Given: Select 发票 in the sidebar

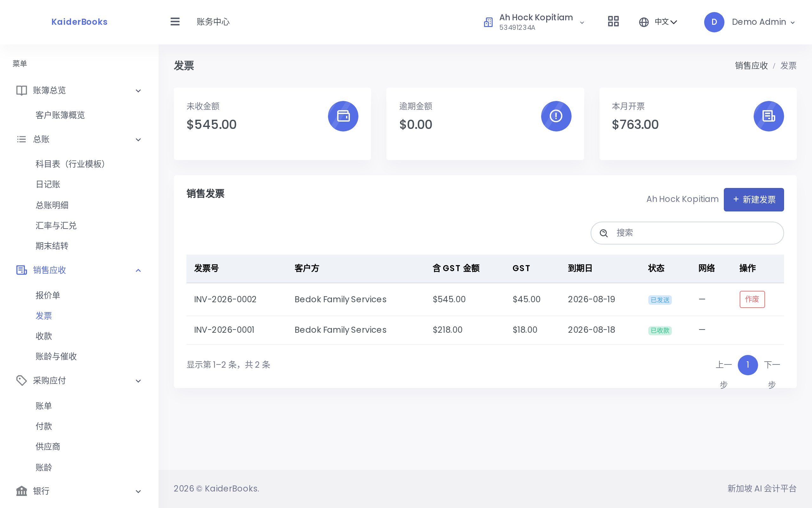Looking at the screenshot, I should [44, 316].
